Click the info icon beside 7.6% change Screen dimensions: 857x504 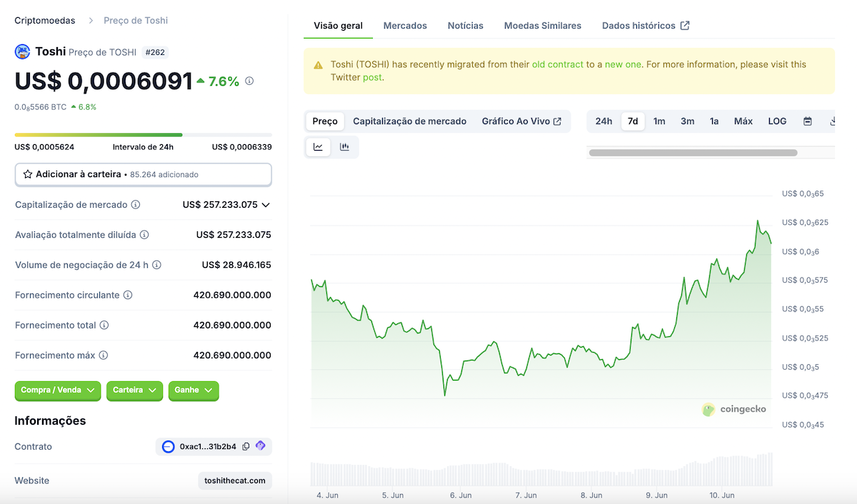(x=249, y=81)
